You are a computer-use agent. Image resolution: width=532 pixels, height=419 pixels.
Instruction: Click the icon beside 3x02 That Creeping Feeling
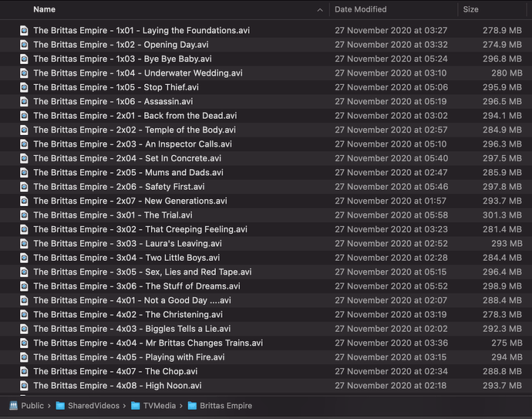[24, 229]
